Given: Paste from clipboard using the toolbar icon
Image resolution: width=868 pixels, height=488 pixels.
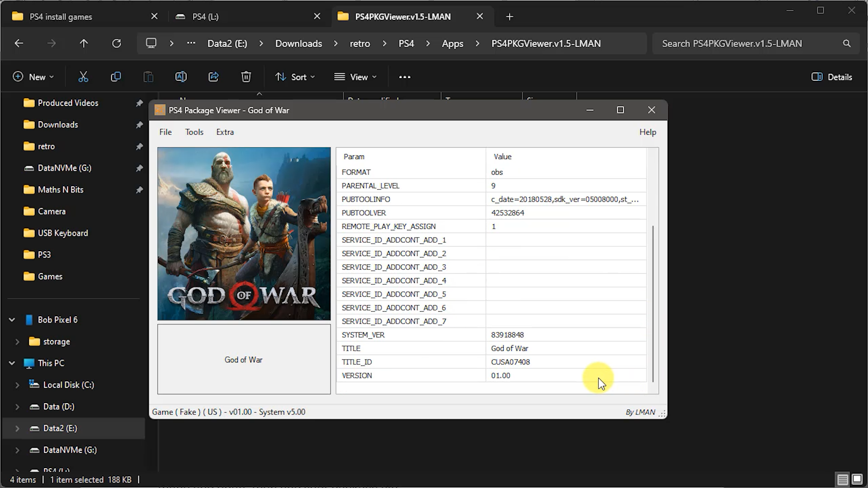Looking at the screenshot, I should tap(148, 76).
